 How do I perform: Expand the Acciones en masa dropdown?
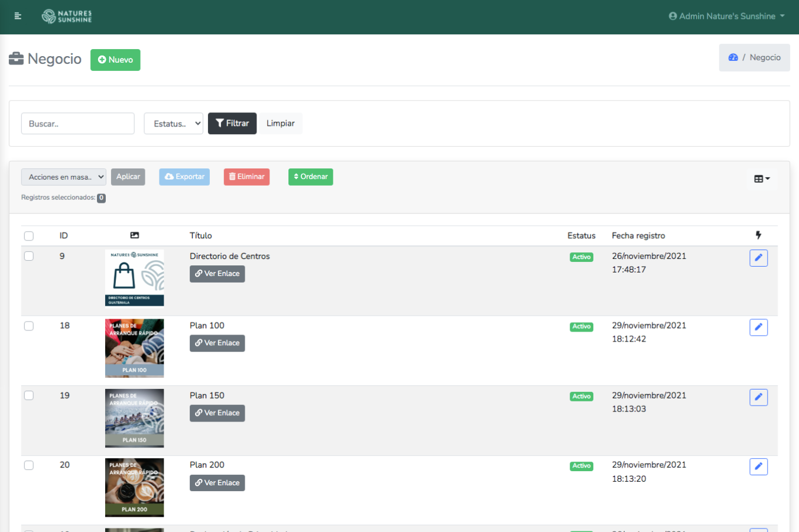[x=64, y=177]
